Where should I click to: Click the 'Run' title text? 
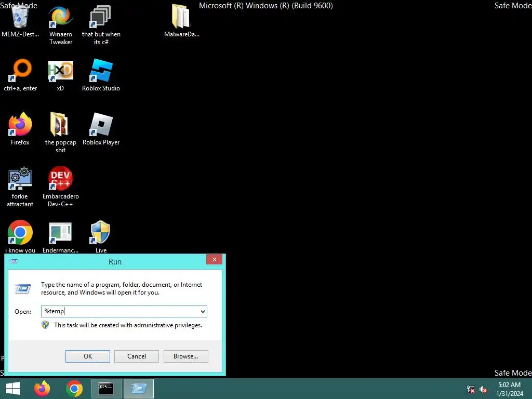115,262
